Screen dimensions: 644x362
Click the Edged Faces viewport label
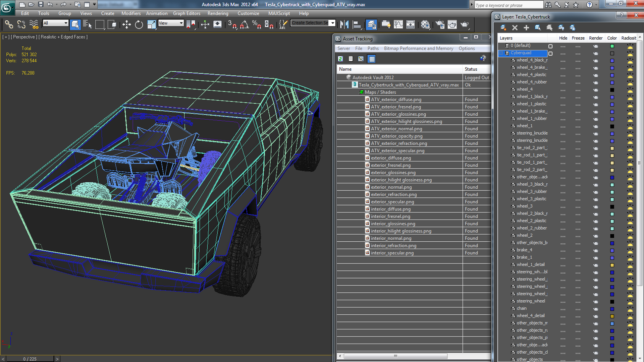click(x=73, y=37)
